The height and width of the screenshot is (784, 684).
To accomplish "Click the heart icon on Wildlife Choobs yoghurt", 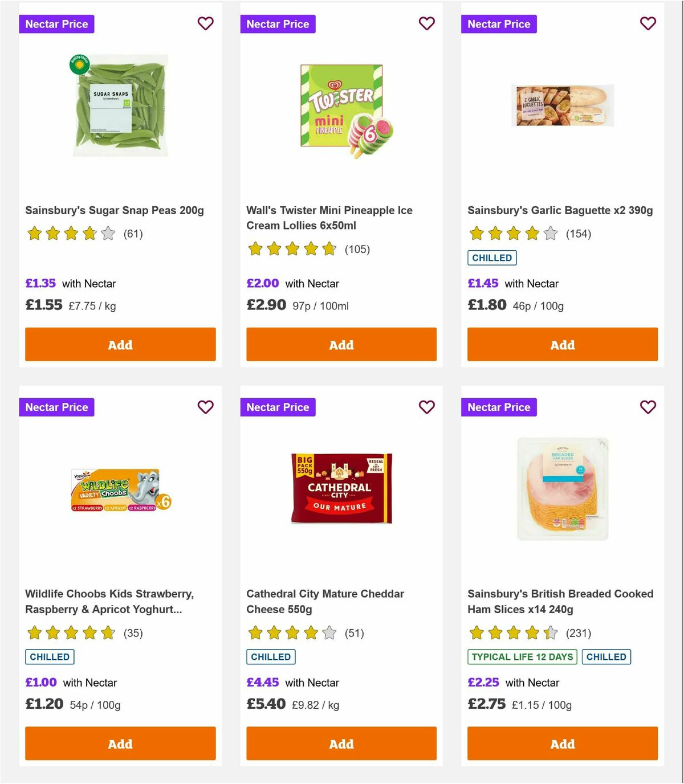I will click(205, 407).
